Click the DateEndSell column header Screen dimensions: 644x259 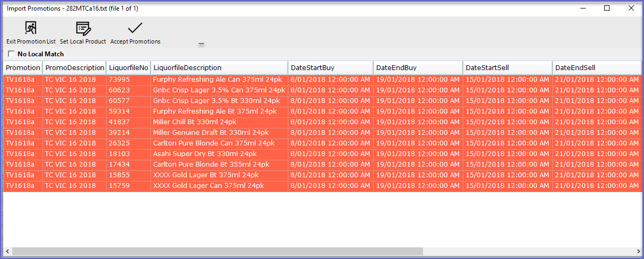597,68
